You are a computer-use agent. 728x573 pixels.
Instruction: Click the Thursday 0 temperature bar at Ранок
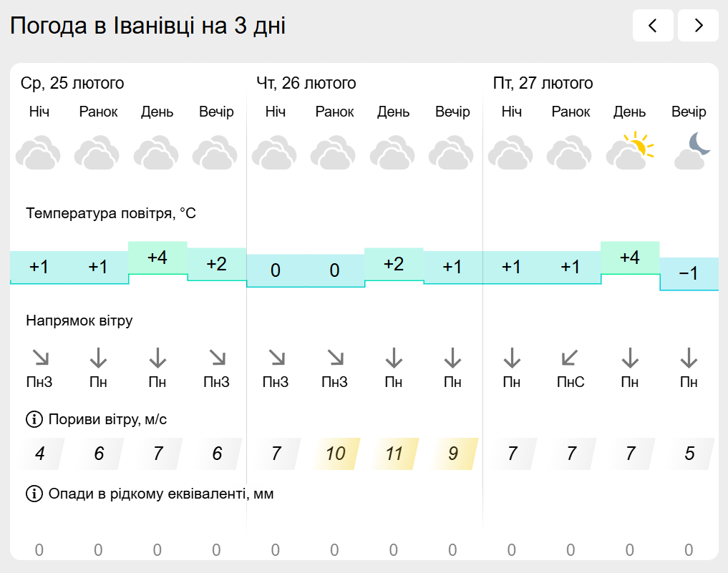tap(334, 271)
